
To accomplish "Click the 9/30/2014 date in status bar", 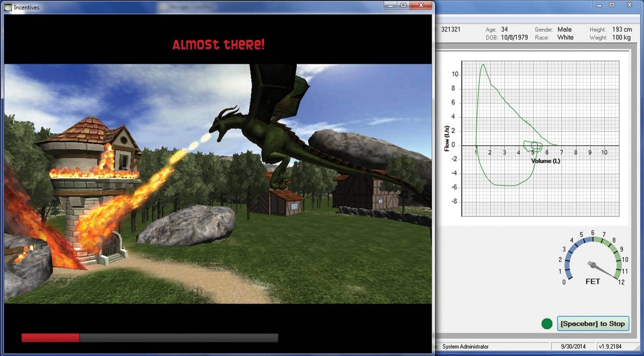I will [573, 347].
